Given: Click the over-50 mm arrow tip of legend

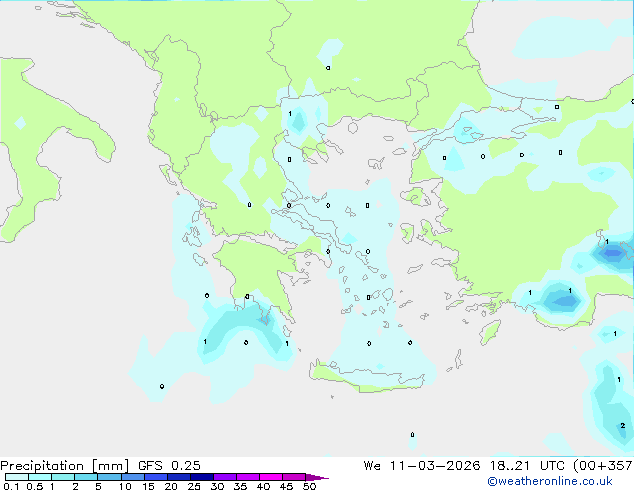Looking at the screenshot, I should [317, 477].
